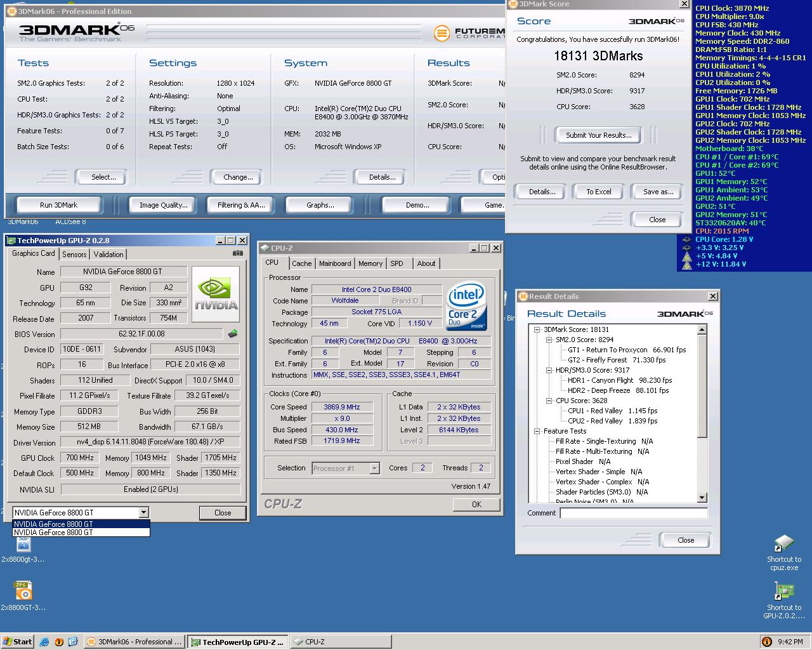Click the Graphs... button in 3DMark06
This screenshot has height=650, width=812.
(x=320, y=205)
